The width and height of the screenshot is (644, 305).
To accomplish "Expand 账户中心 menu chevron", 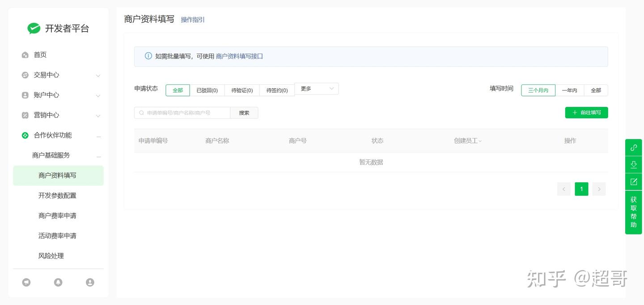I will [98, 96].
